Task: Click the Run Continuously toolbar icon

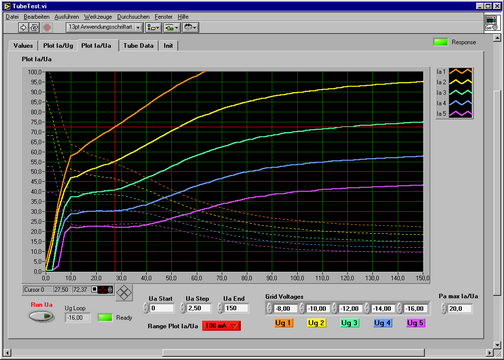Action: (34, 27)
